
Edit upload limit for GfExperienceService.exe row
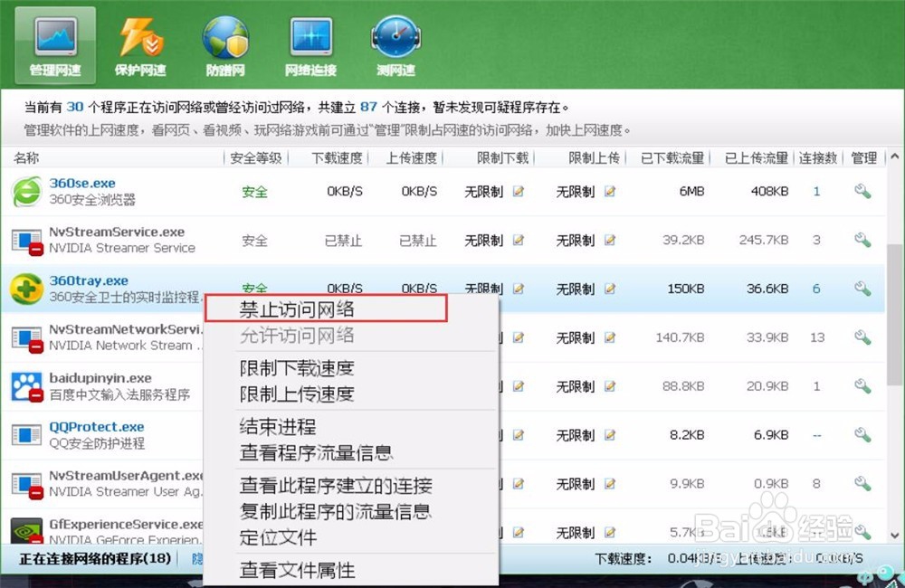pos(609,532)
